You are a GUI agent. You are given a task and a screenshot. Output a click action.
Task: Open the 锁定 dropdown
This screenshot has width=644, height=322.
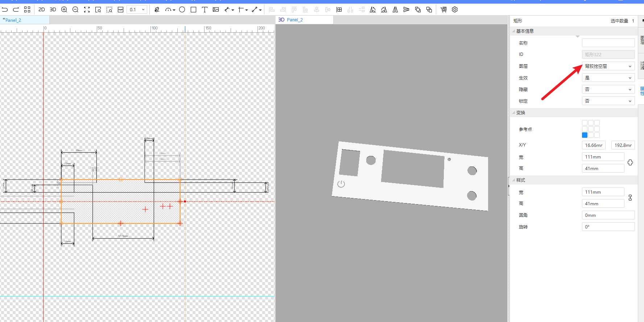(x=608, y=101)
